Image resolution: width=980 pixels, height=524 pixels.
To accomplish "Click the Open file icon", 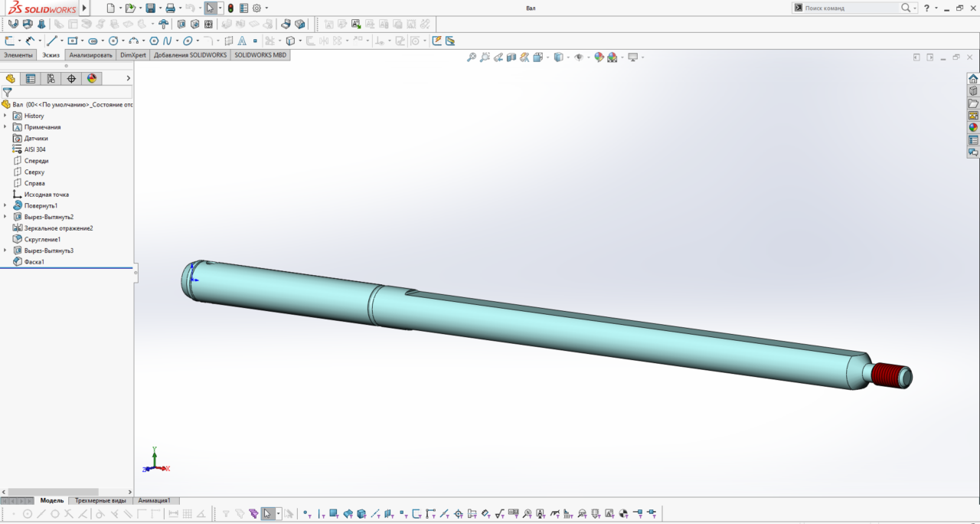I will (130, 8).
